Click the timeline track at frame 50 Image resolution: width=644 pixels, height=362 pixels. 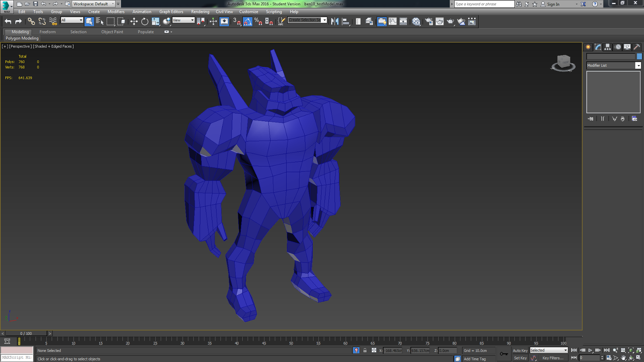[x=291, y=341]
